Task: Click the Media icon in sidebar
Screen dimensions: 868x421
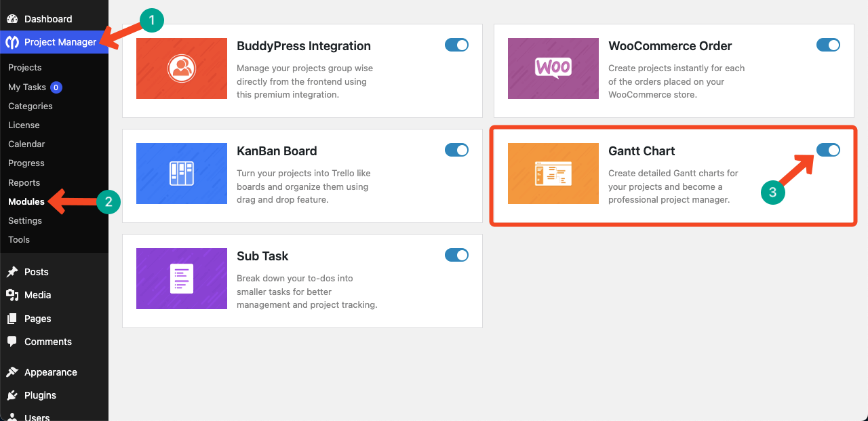Action: [x=12, y=295]
